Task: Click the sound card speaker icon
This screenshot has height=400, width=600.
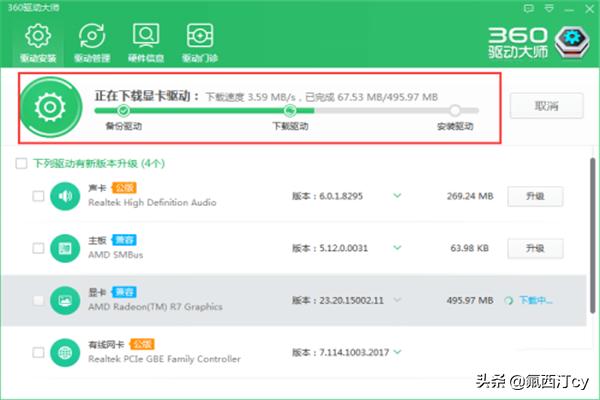Action: coord(65,196)
